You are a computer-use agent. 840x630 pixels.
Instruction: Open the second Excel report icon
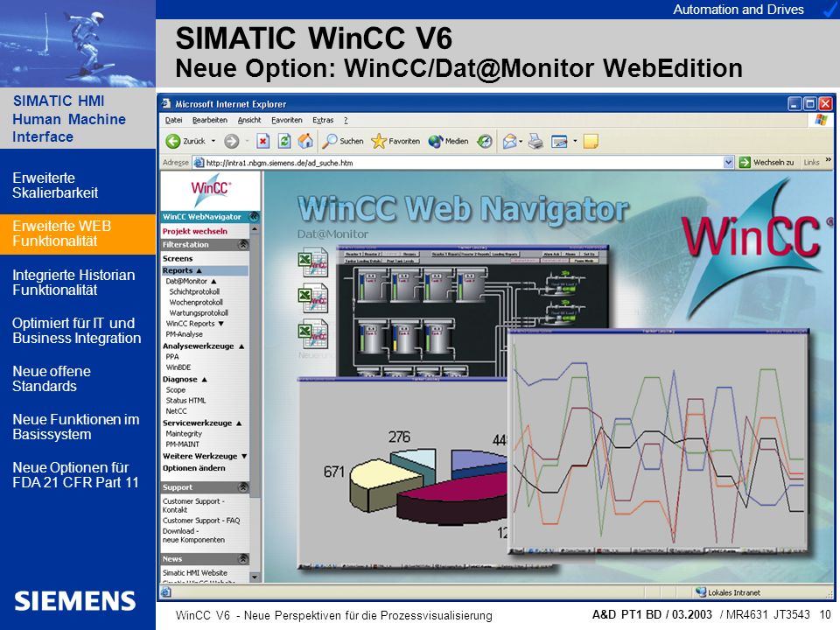tap(313, 297)
